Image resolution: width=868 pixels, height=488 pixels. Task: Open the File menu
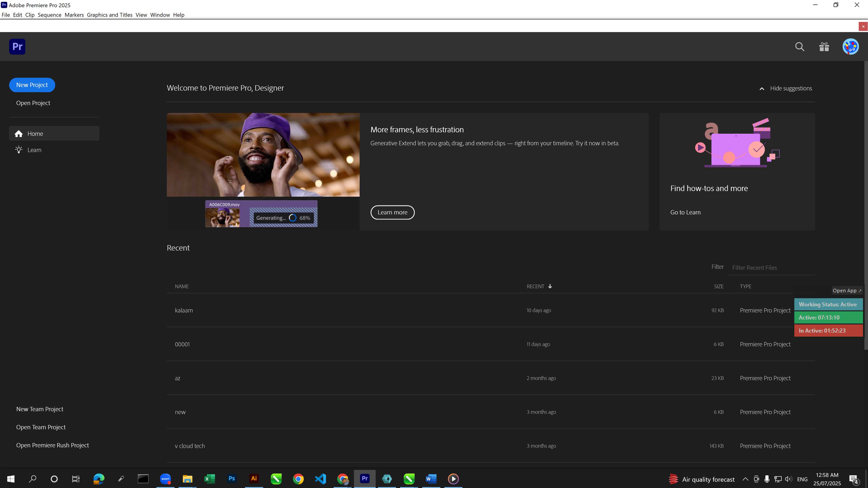point(6,15)
